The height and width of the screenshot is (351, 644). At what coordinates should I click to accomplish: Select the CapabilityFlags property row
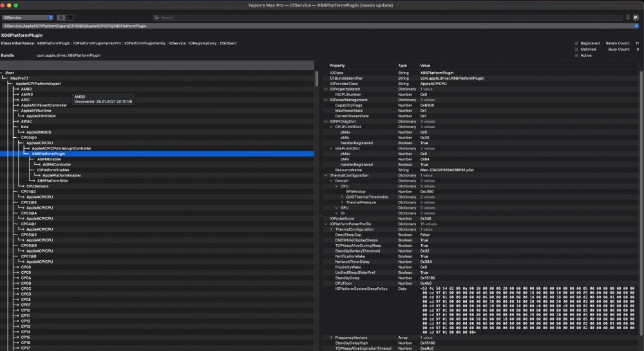tap(481, 105)
